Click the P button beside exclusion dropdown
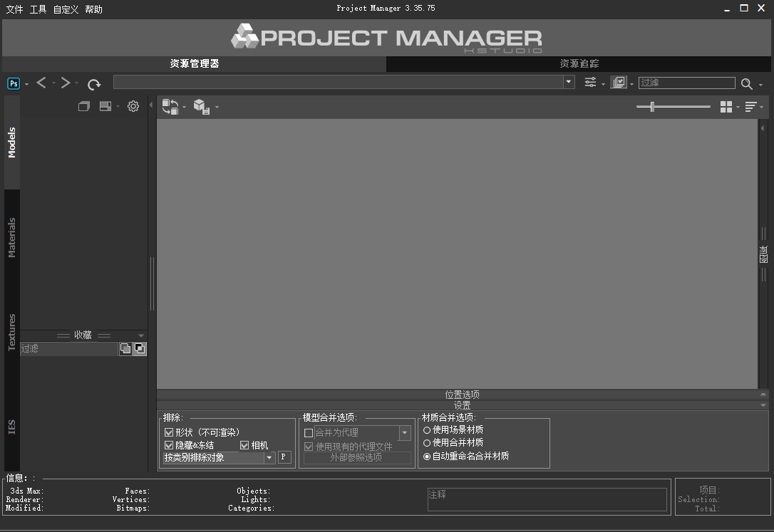 click(284, 457)
